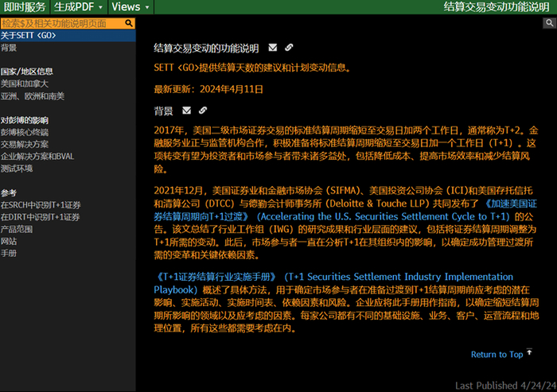
Task: Open the search icon at top right of content
Action: tap(549, 23)
